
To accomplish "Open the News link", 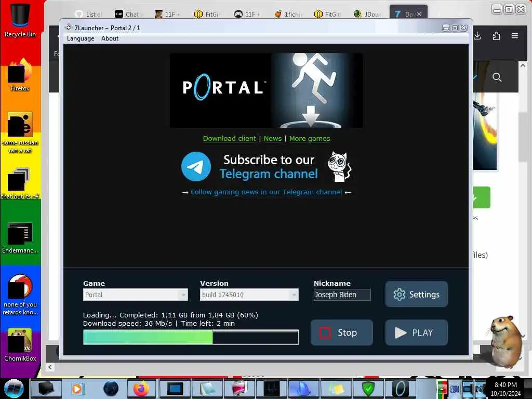I will pyautogui.click(x=272, y=138).
